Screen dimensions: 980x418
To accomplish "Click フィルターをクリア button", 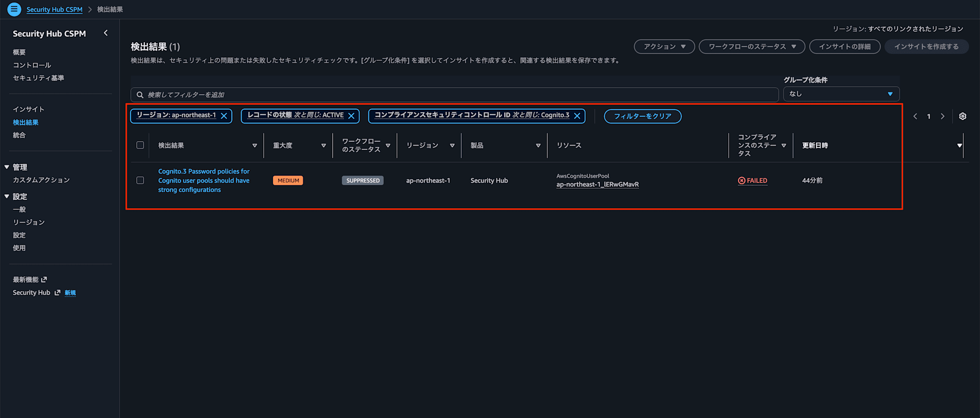I will (x=642, y=116).
